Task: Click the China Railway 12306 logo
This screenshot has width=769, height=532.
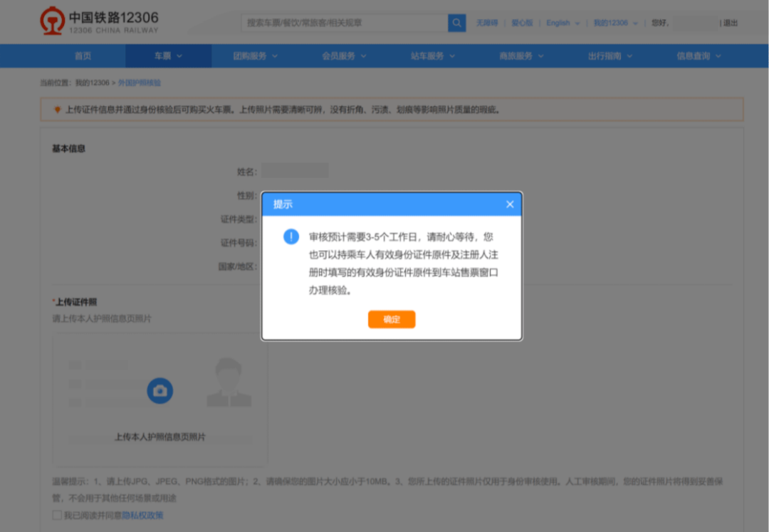Action: coord(99,22)
